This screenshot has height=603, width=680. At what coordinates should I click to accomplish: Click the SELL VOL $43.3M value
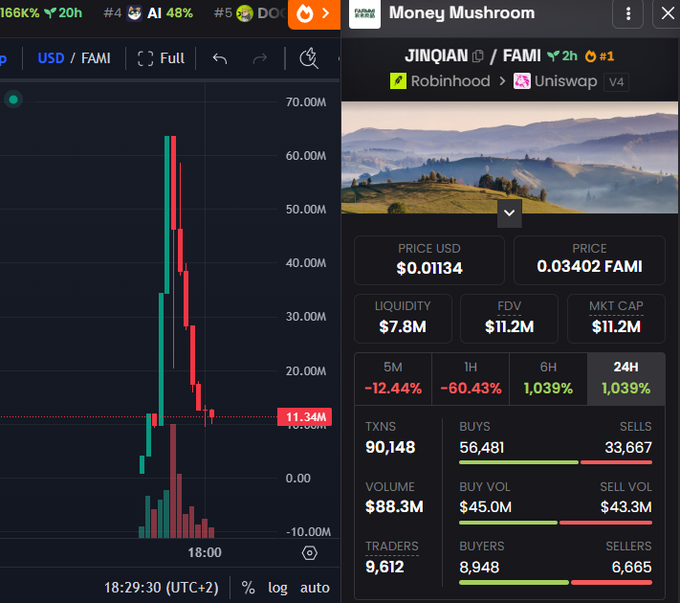click(x=626, y=507)
